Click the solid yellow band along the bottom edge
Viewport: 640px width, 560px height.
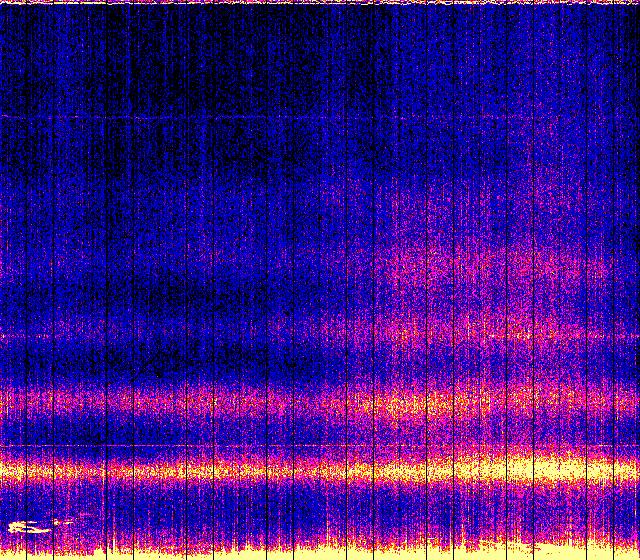click(x=320, y=553)
